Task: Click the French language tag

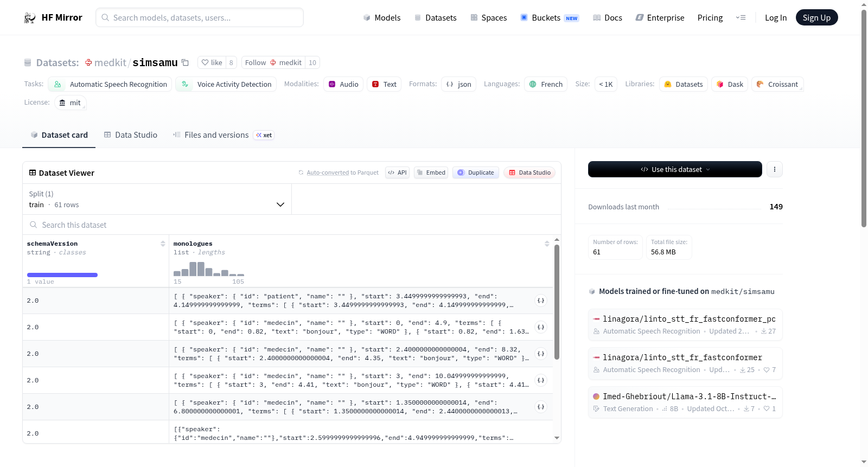Action: 546,84
